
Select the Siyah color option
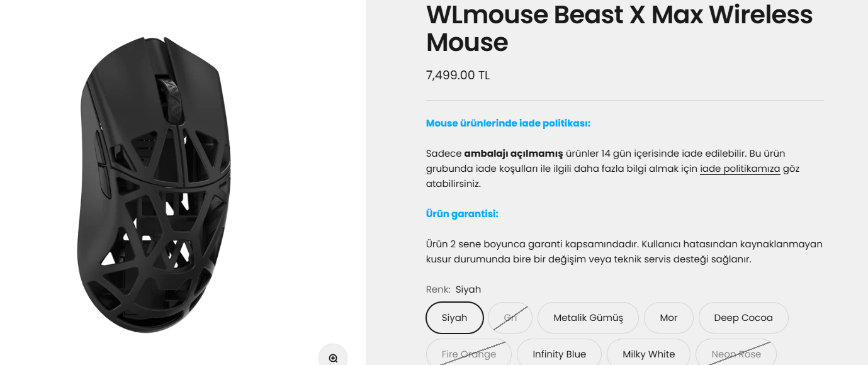[454, 318]
